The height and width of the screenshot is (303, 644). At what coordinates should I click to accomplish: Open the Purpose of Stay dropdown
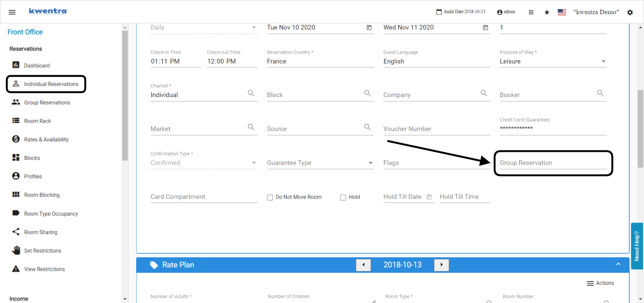pos(553,61)
